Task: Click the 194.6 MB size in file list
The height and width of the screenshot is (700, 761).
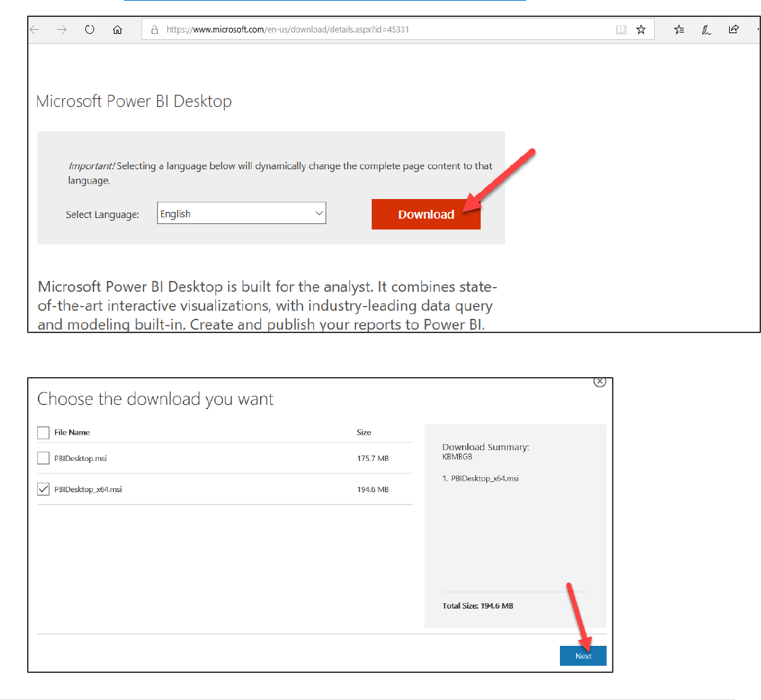Action: (x=373, y=489)
